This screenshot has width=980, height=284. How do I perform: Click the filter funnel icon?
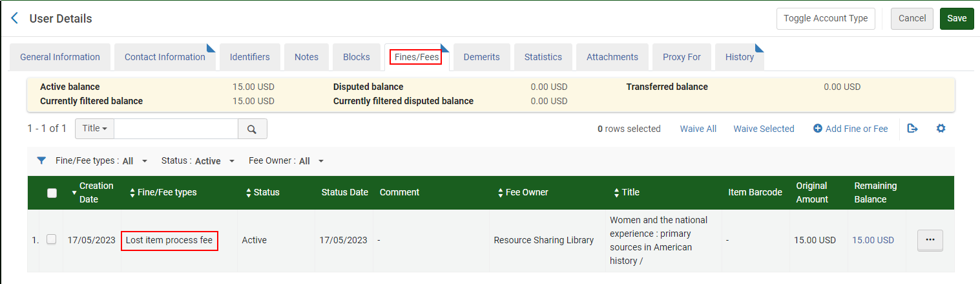(x=41, y=160)
